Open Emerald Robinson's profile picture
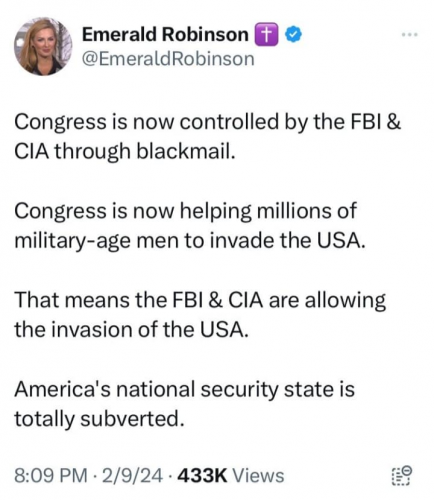The width and height of the screenshot is (434, 500). tap(43, 46)
